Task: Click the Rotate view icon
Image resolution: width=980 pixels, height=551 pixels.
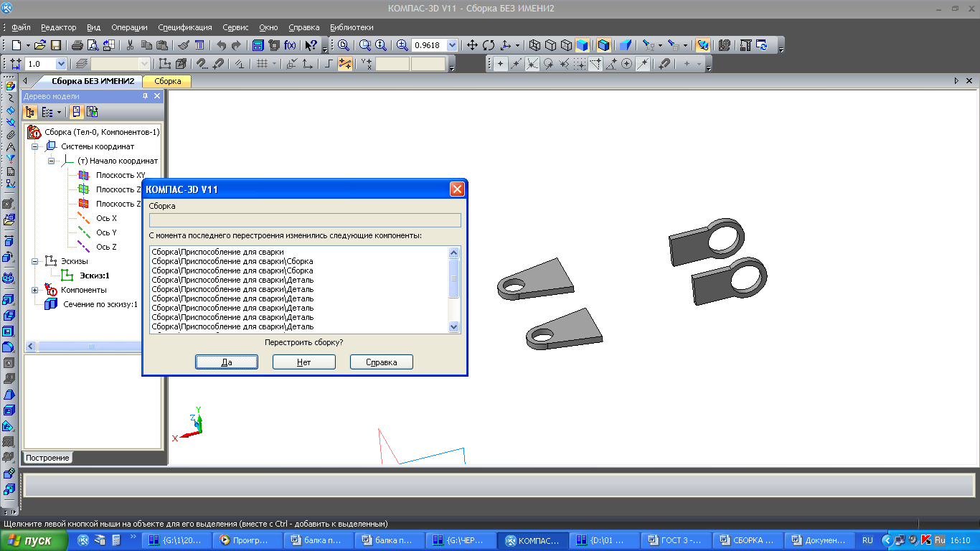Action: tap(489, 45)
